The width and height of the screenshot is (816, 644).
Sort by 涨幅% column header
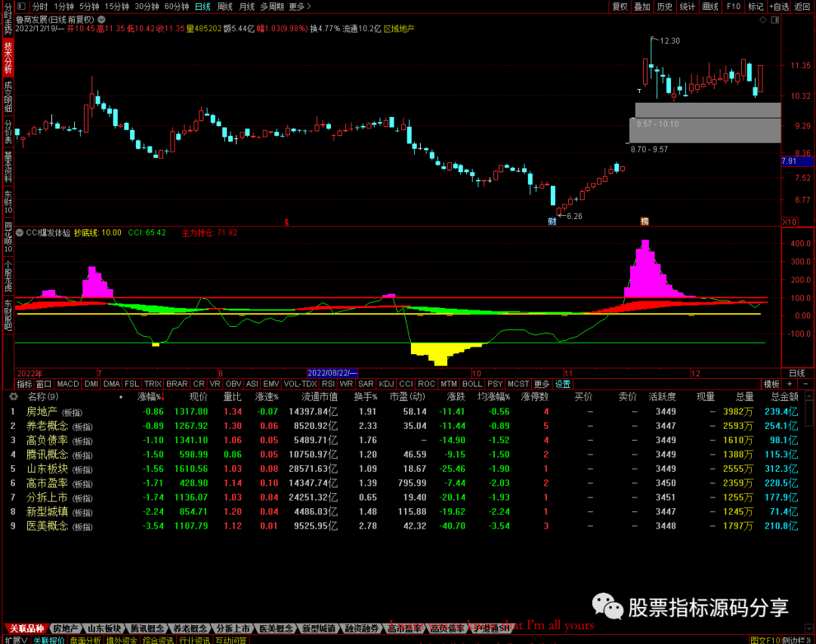coord(151,396)
